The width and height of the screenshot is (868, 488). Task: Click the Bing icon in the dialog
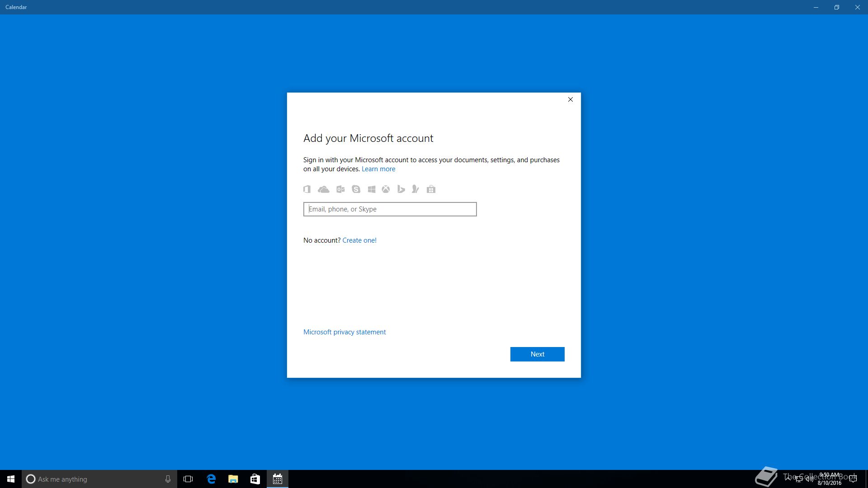(401, 189)
